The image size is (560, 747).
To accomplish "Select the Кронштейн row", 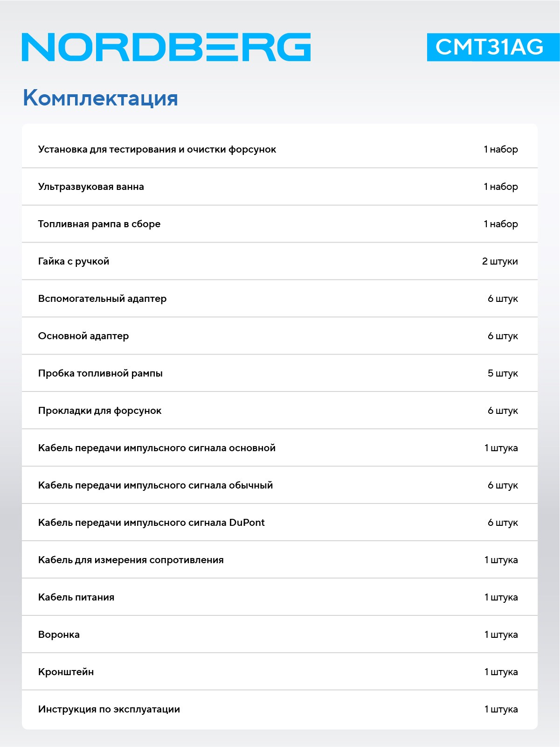I will [280, 672].
